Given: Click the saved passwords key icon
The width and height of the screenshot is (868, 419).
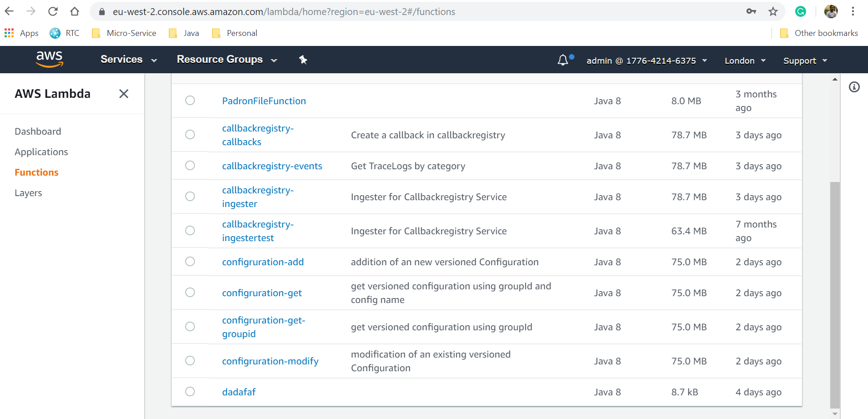Looking at the screenshot, I should 751,11.
